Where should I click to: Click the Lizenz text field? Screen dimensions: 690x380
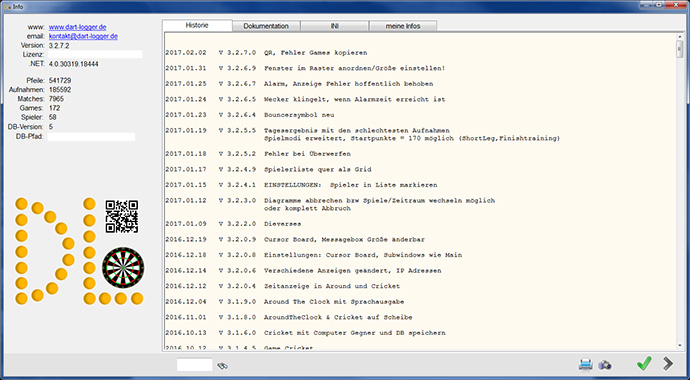coord(95,55)
